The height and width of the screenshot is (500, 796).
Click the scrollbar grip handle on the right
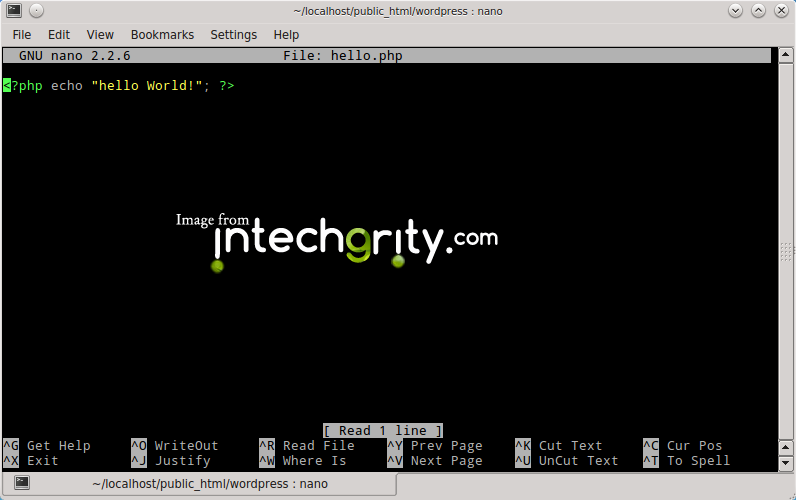pos(785,252)
